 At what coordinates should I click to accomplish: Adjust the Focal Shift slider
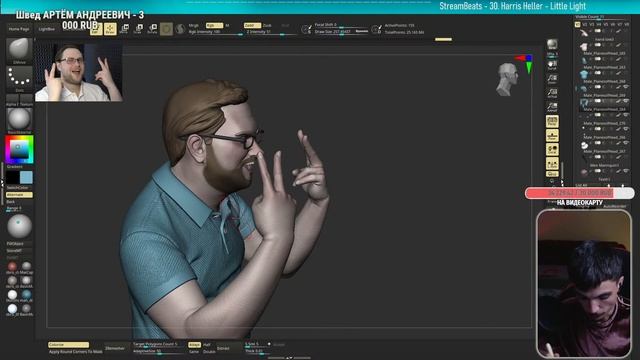coord(341,25)
